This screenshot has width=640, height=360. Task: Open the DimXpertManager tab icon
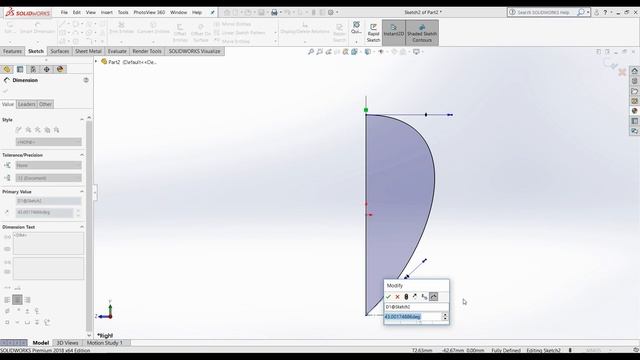47,69
